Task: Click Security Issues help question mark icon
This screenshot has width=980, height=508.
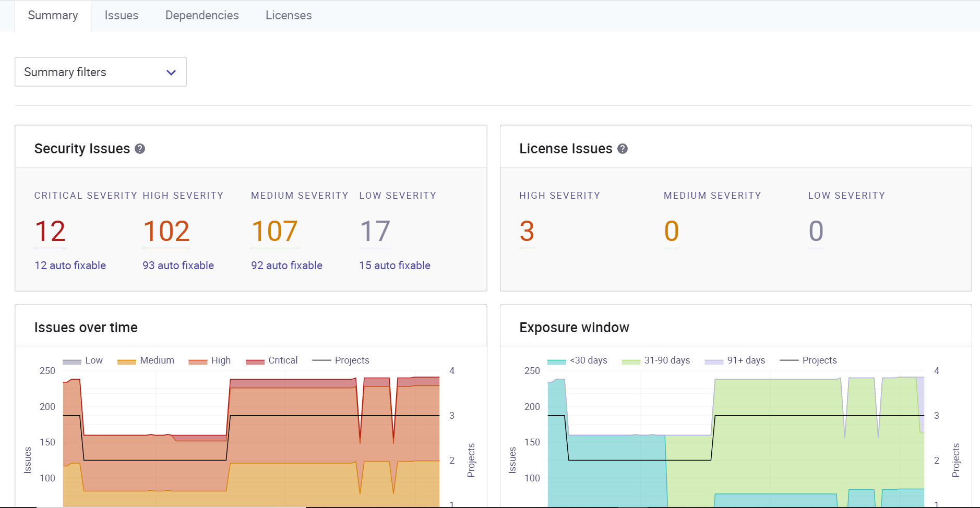Action: pos(140,149)
